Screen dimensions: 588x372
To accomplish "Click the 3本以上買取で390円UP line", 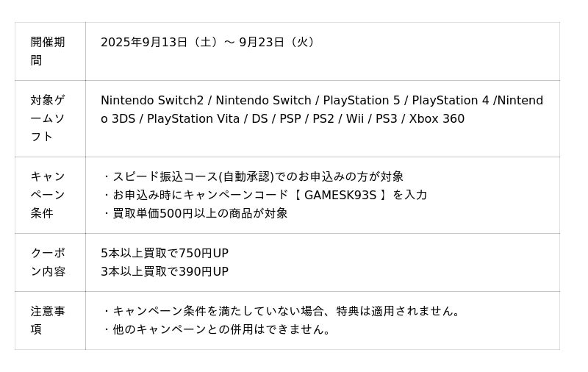I will coord(165,272).
